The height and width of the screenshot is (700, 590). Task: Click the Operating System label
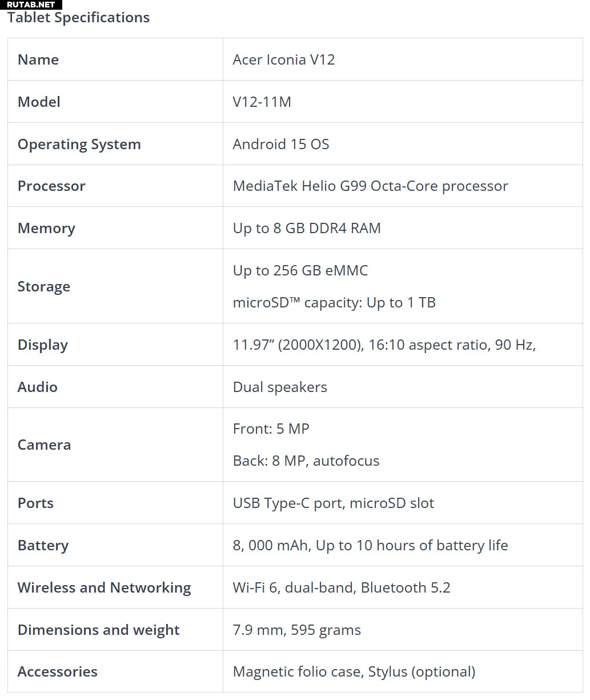coord(79,144)
